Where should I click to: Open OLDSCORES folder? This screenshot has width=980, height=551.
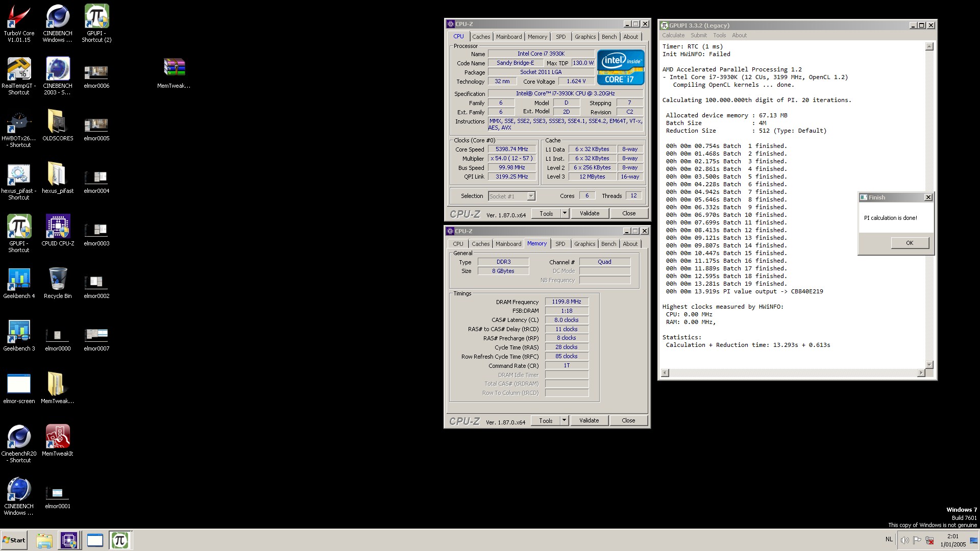tap(58, 125)
